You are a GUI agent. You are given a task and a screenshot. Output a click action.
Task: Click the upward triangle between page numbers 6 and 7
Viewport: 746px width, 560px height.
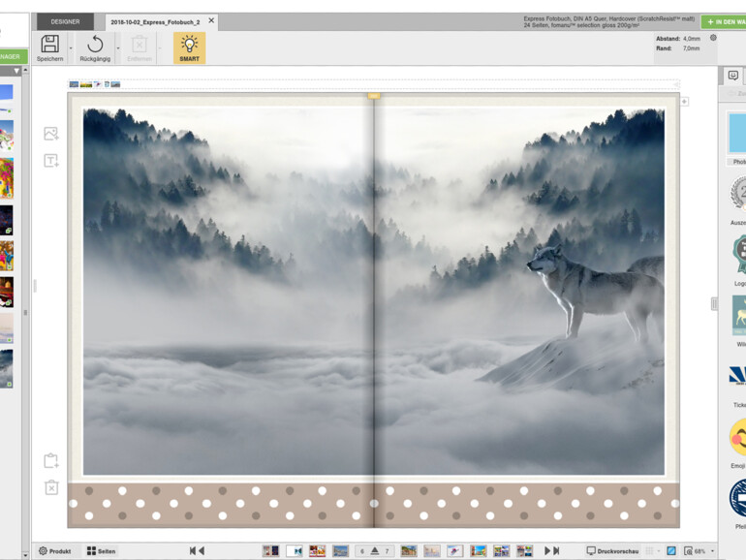pyautogui.click(x=375, y=551)
